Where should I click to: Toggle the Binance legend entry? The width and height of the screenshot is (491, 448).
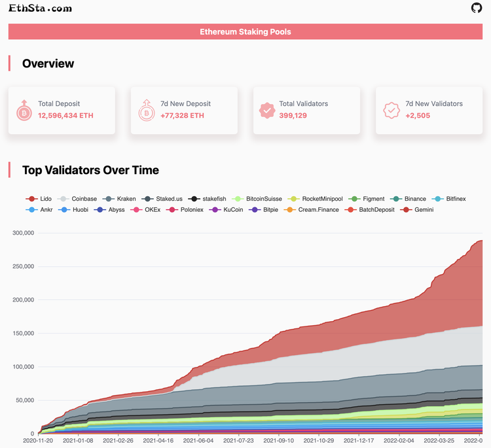(408, 199)
